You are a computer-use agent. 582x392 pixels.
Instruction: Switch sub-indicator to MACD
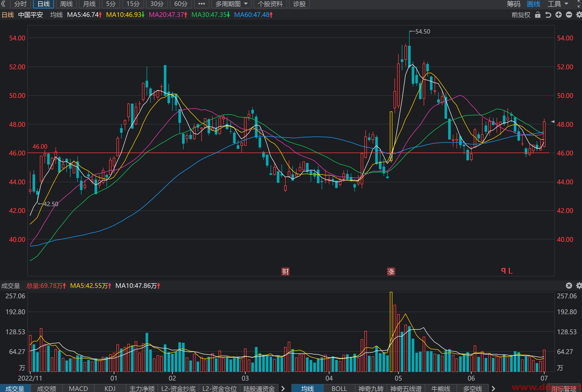pyautogui.click(x=78, y=388)
